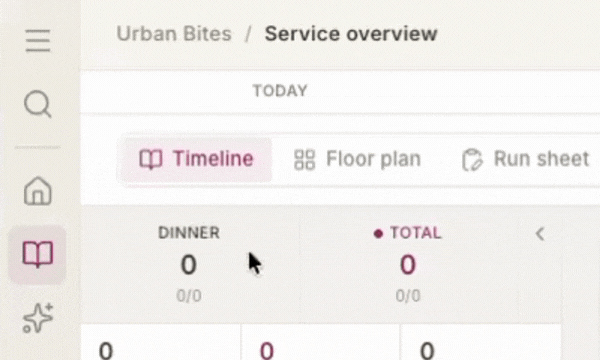Click the search magnifier icon
Screen dimensions: 600x360
click(x=38, y=104)
